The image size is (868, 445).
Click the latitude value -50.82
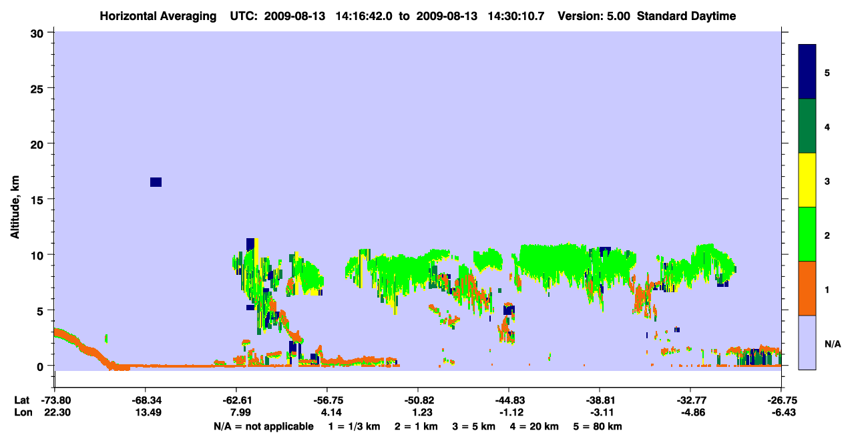click(x=418, y=400)
